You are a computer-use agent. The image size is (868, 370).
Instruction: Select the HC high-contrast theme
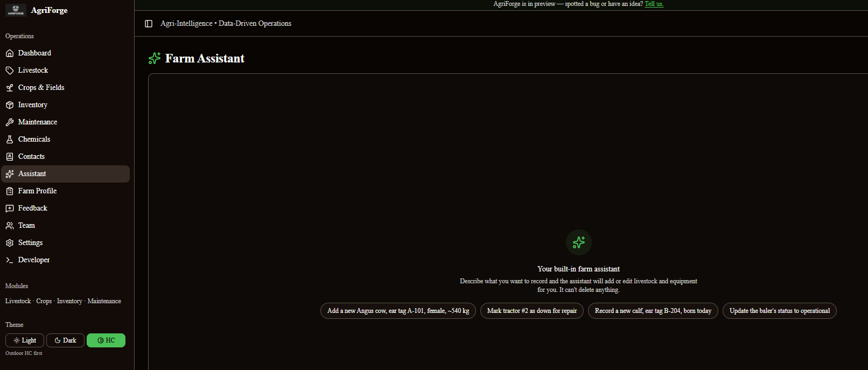106,340
